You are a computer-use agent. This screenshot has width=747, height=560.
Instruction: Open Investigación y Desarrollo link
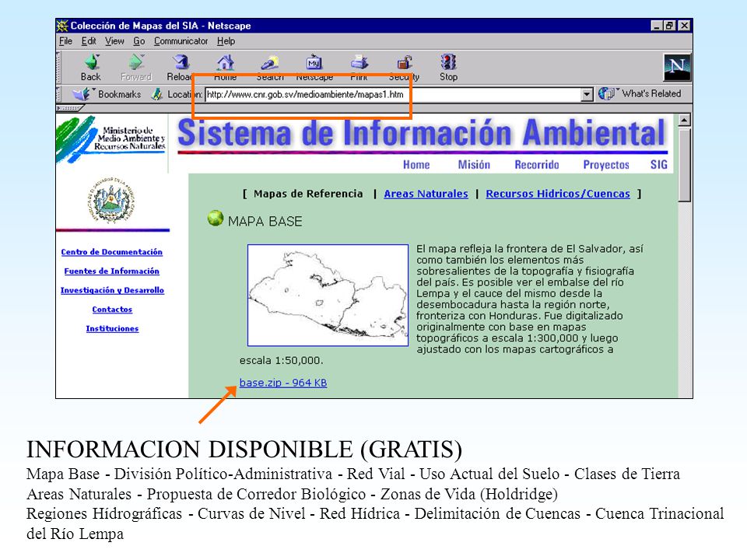pyautogui.click(x=112, y=290)
